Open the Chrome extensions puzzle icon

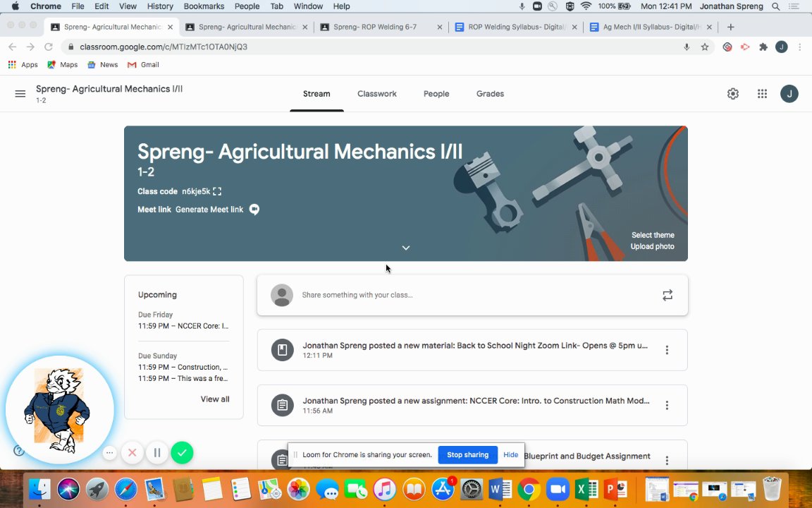[763, 47]
